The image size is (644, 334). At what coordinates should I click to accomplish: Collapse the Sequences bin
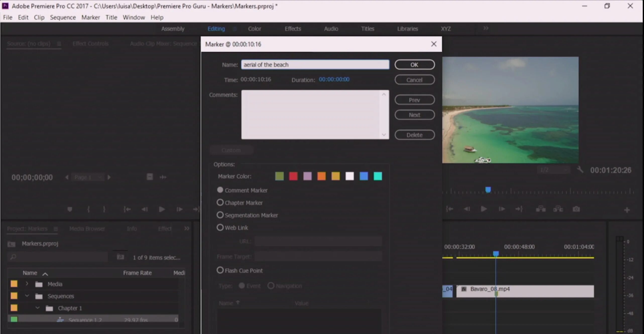click(27, 296)
